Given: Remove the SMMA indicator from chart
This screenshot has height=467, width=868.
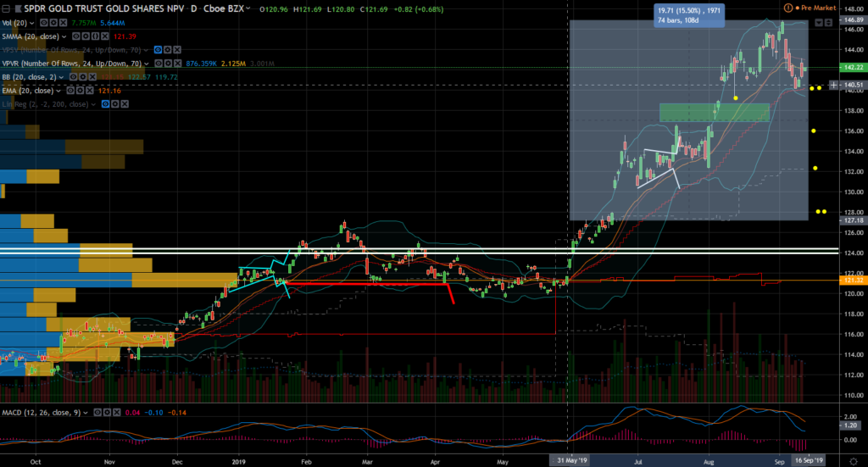Looking at the screenshot, I should tap(106, 37).
